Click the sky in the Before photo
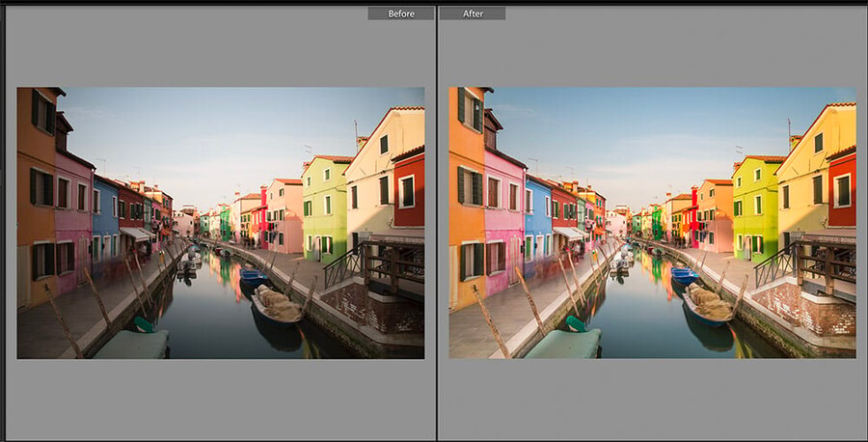The height and width of the screenshot is (442, 868). click(x=212, y=125)
